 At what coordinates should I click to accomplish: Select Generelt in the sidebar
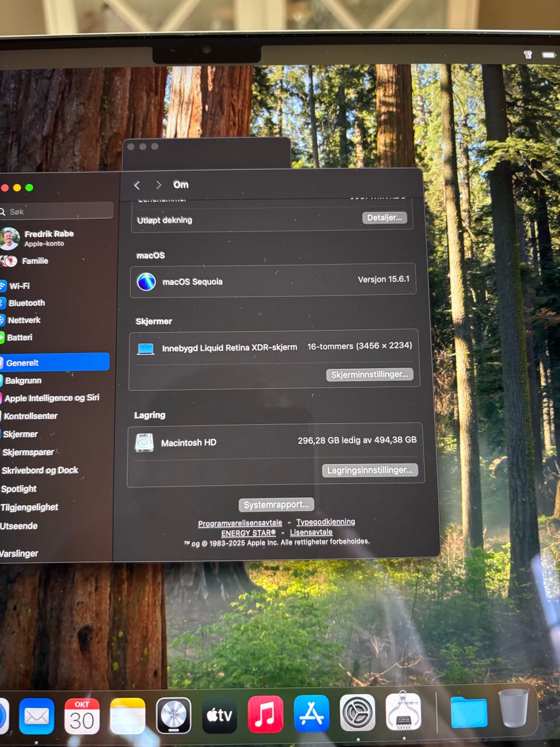[54, 362]
